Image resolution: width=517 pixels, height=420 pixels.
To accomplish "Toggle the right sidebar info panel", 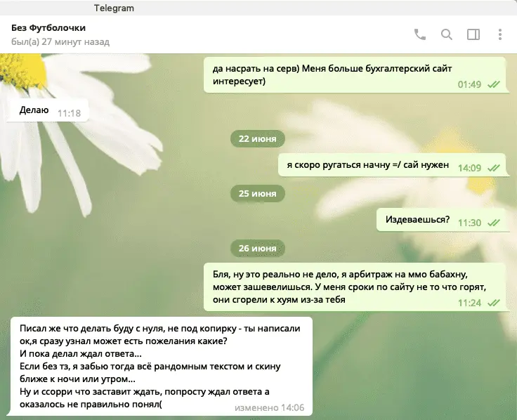I will click(473, 34).
